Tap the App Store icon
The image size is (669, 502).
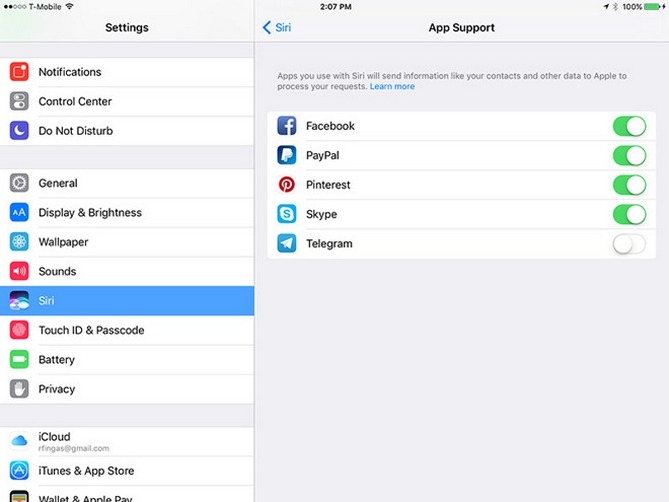[x=19, y=470]
